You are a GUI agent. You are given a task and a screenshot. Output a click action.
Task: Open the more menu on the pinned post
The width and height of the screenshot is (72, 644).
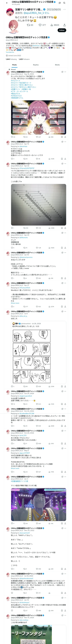pos(65,72)
